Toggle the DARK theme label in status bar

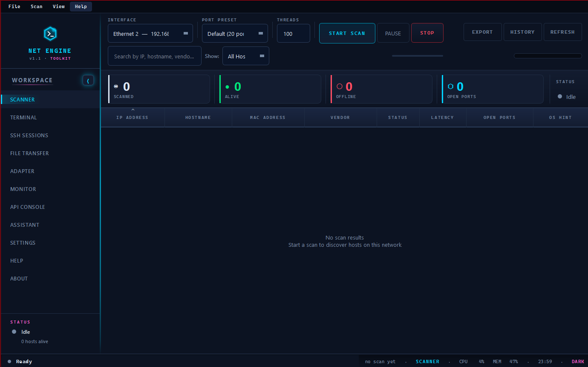point(578,361)
